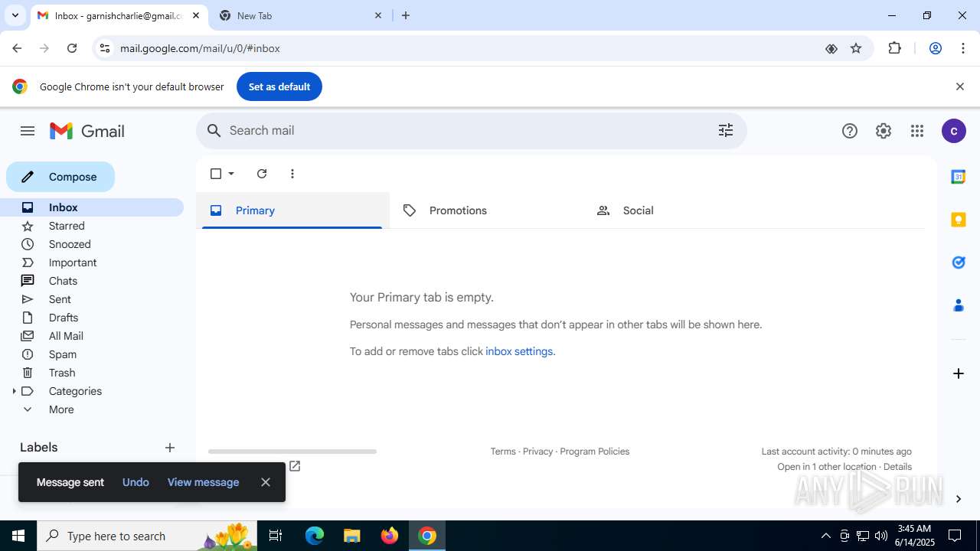This screenshot has height=551, width=980.
Task: Open Google Calendar side panel icon
Action: [x=958, y=177]
